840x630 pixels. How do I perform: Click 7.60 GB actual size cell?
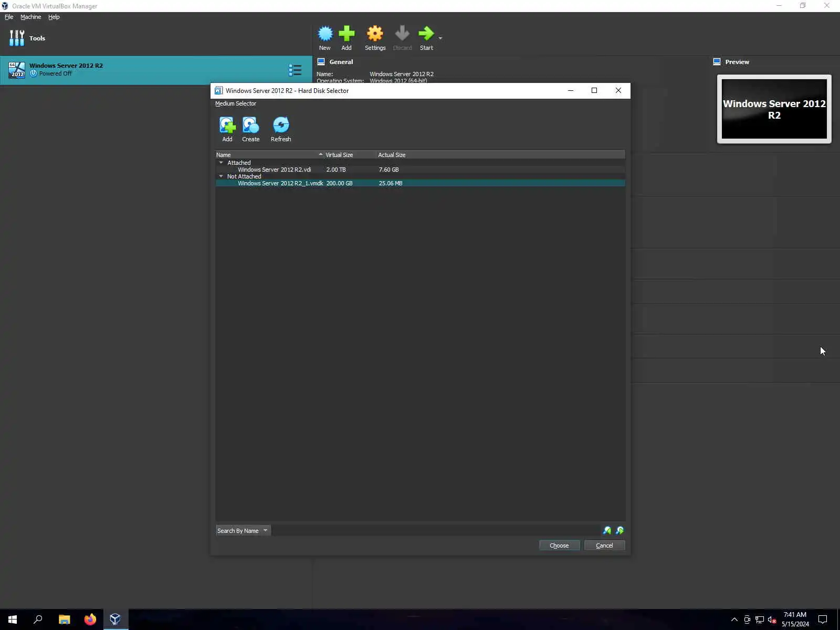(x=389, y=170)
